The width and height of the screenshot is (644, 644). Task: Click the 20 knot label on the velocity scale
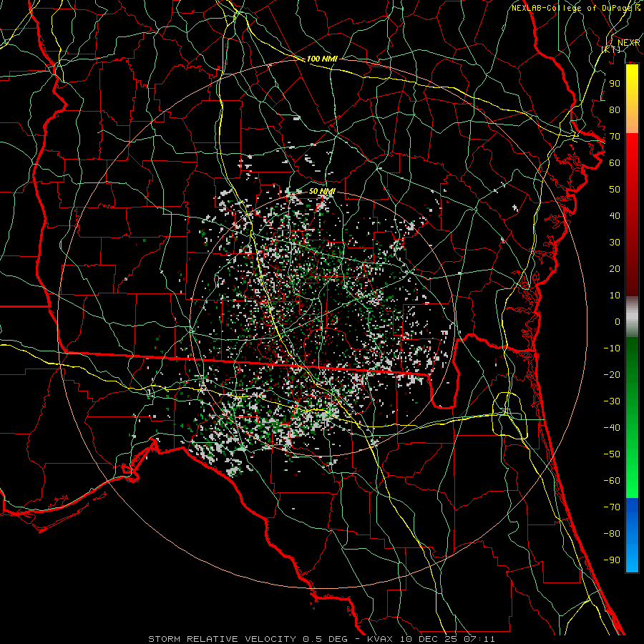(x=615, y=269)
